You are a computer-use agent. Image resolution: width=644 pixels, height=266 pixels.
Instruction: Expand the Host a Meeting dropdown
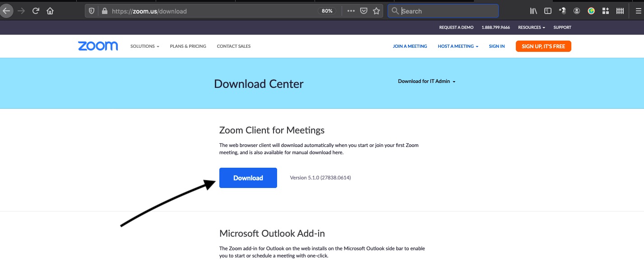point(458,46)
